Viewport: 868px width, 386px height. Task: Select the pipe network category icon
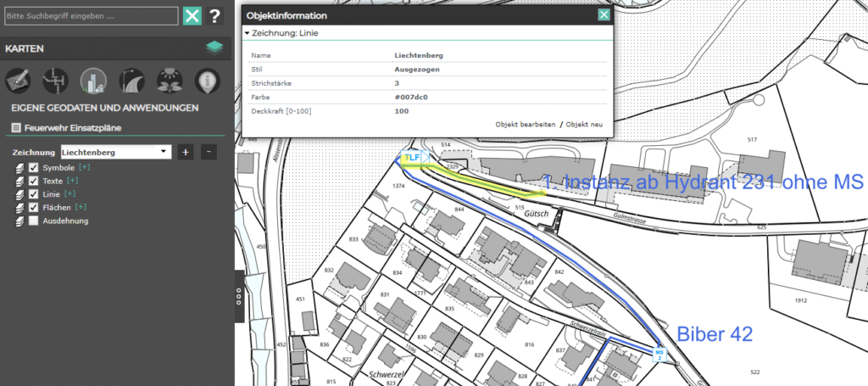55,81
